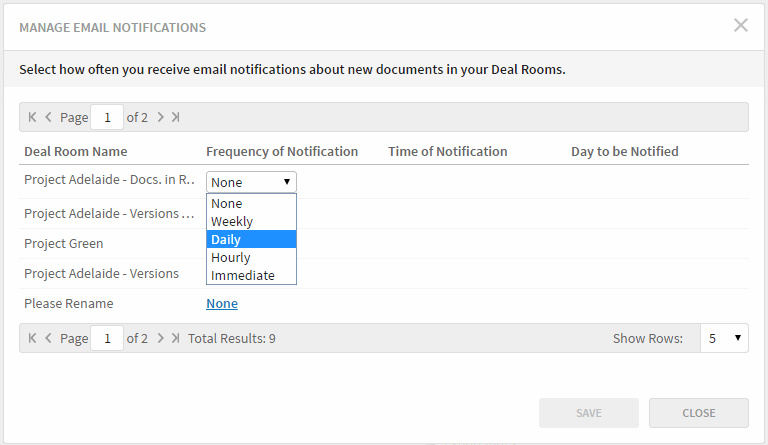Go to previous page in top pager
This screenshot has width=768, height=445.
(48, 117)
